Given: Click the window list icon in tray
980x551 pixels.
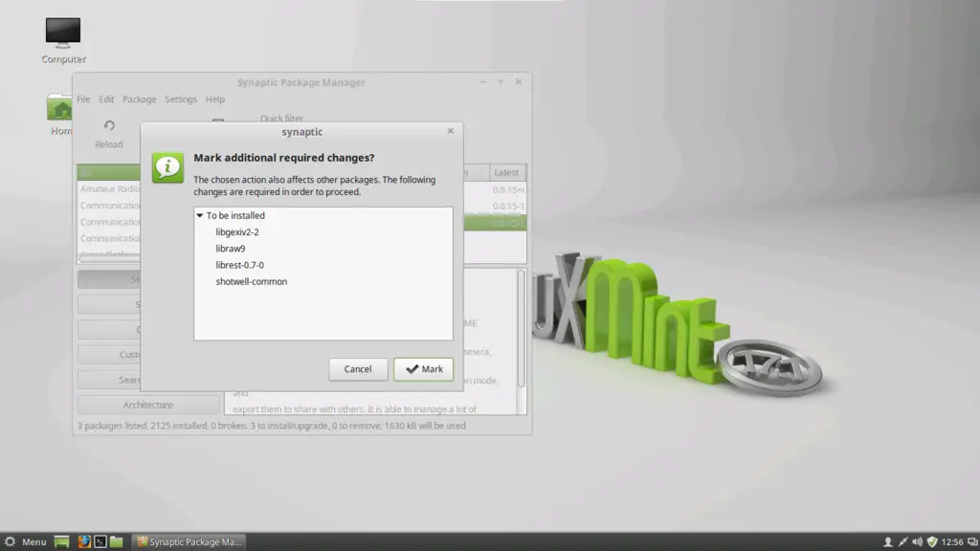Looking at the screenshot, I should pos(972,541).
